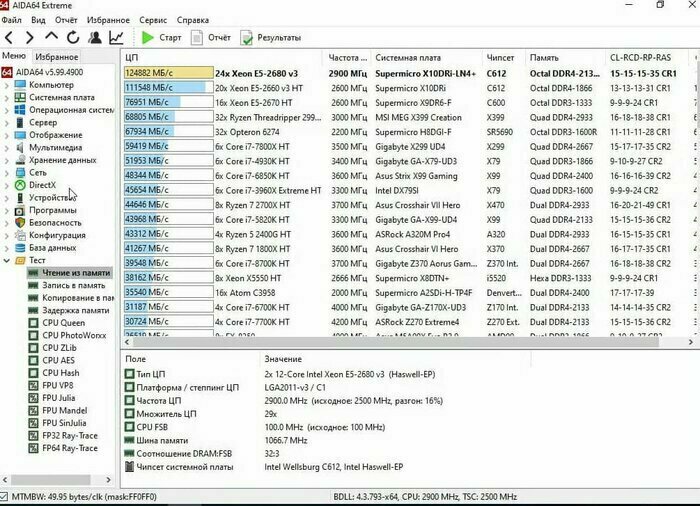Select the Сервер icon in tree
Viewport: 700px width, 506px height.
click(x=20, y=122)
